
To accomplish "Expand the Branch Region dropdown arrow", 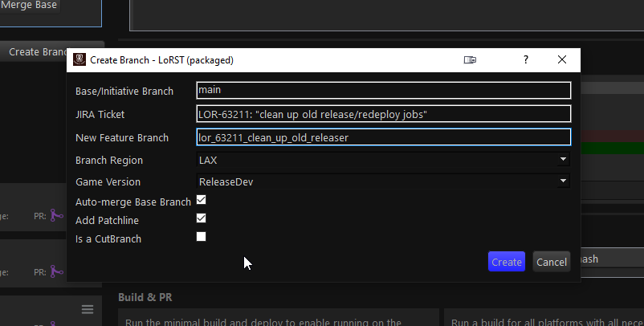I will 564,160.
